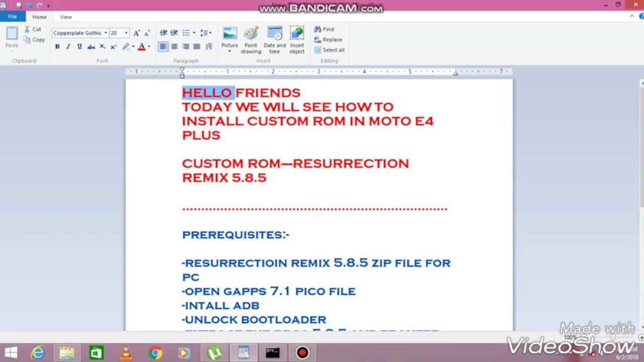Expand the Picture dropdown arrow
Viewport: 644px width, 362px height.
point(229,51)
